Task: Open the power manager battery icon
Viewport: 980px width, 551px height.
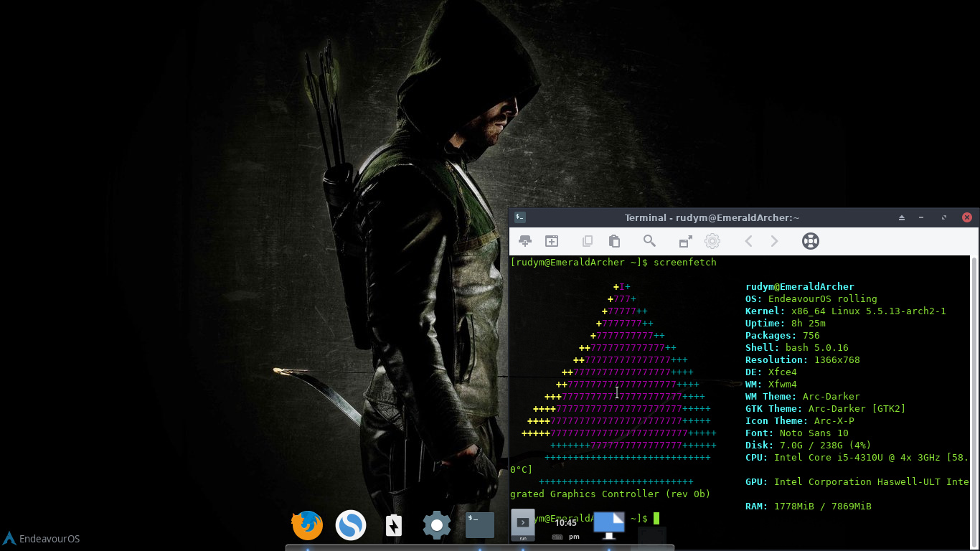Action: [394, 526]
